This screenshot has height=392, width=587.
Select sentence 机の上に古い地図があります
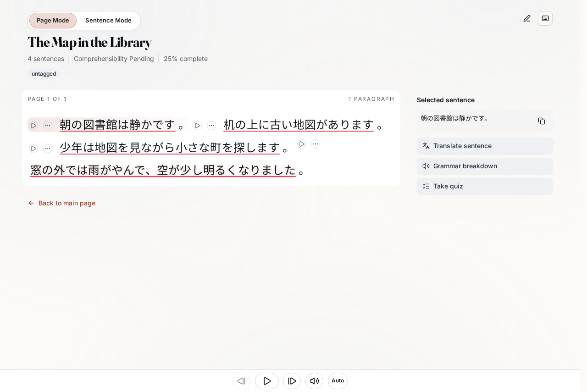click(299, 125)
